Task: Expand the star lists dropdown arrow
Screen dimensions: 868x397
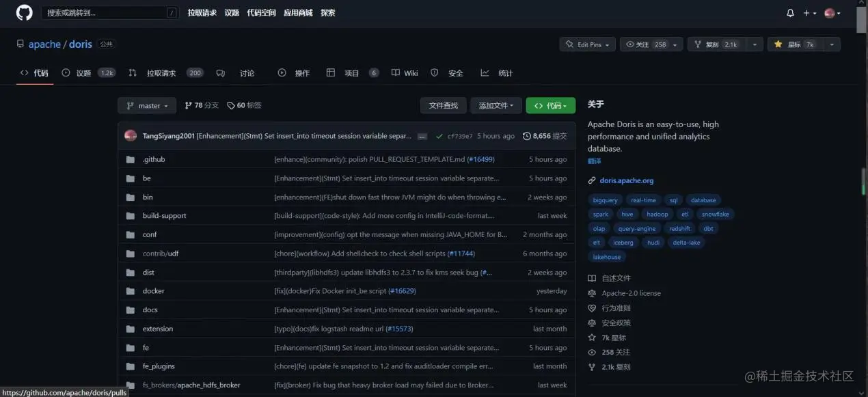Action: click(832, 44)
